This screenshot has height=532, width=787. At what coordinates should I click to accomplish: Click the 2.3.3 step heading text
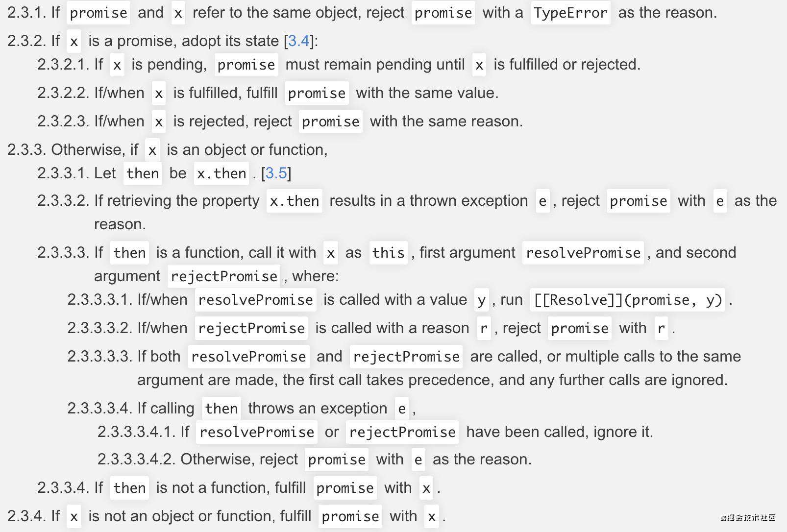point(168,149)
